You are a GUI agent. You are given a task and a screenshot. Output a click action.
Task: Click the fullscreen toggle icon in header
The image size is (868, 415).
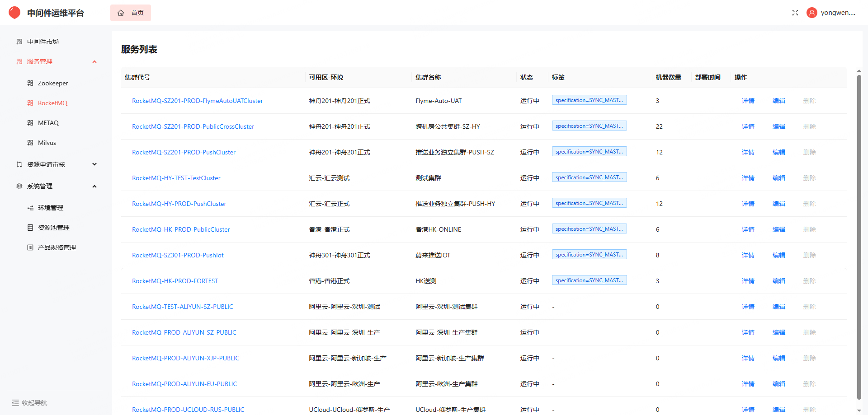pos(795,13)
